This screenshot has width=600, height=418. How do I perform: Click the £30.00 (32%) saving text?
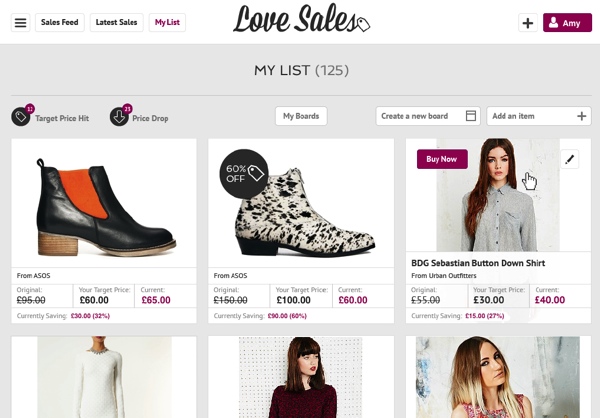pyautogui.click(x=90, y=316)
